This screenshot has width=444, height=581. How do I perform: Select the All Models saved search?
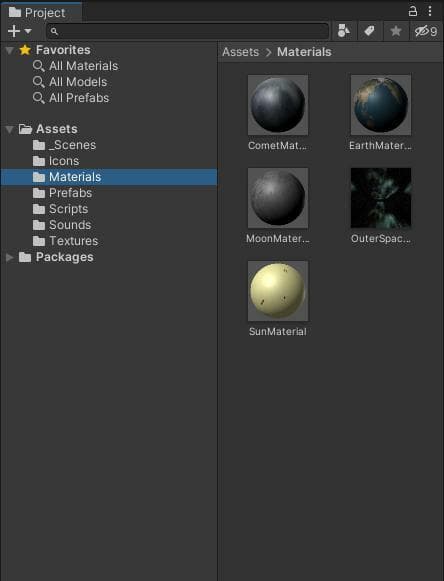pyautogui.click(x=78, y=82)
